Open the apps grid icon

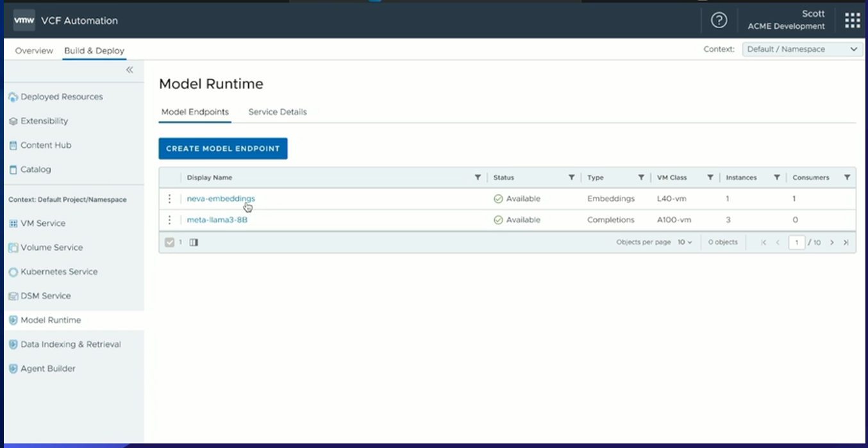(x=852, y=21)
